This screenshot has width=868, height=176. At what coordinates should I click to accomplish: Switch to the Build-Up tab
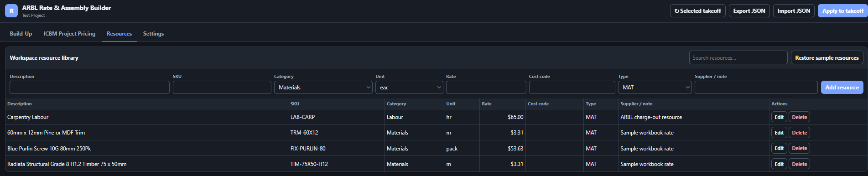[x=21, y=34]
